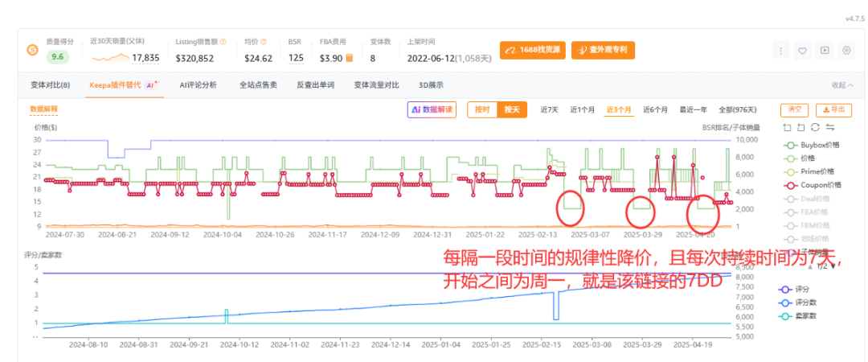Select the 近3个月 time range
Screen dimensions: 868x362
(x=619, y=109)
